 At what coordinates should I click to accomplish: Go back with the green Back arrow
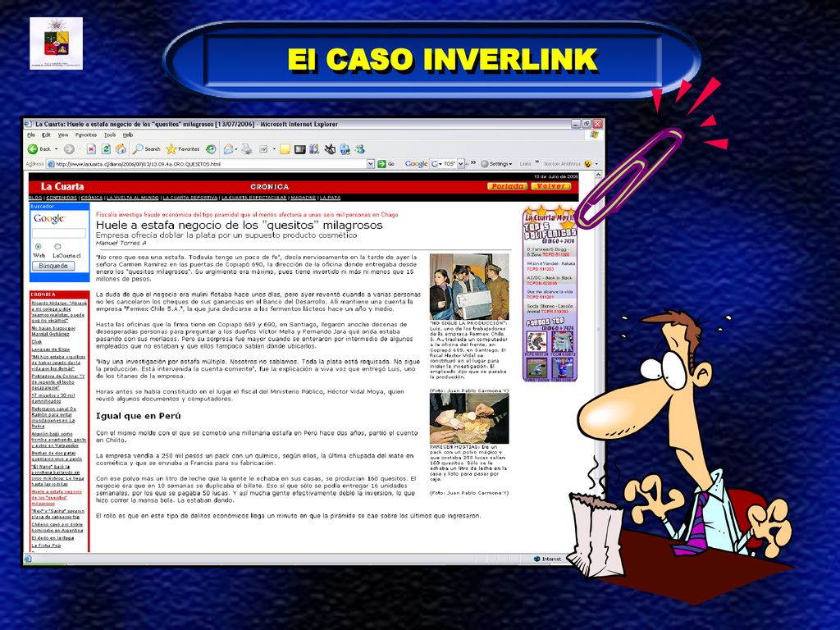point(33,149)
